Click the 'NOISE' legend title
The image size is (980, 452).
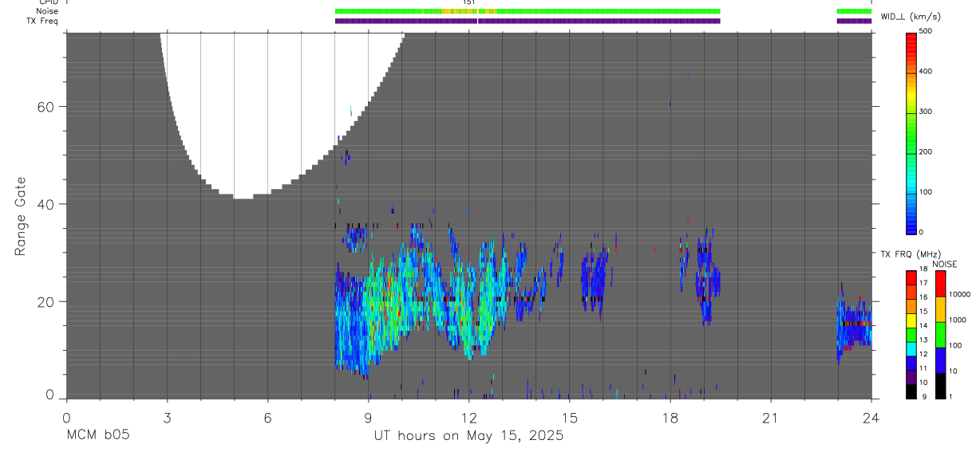945,264
